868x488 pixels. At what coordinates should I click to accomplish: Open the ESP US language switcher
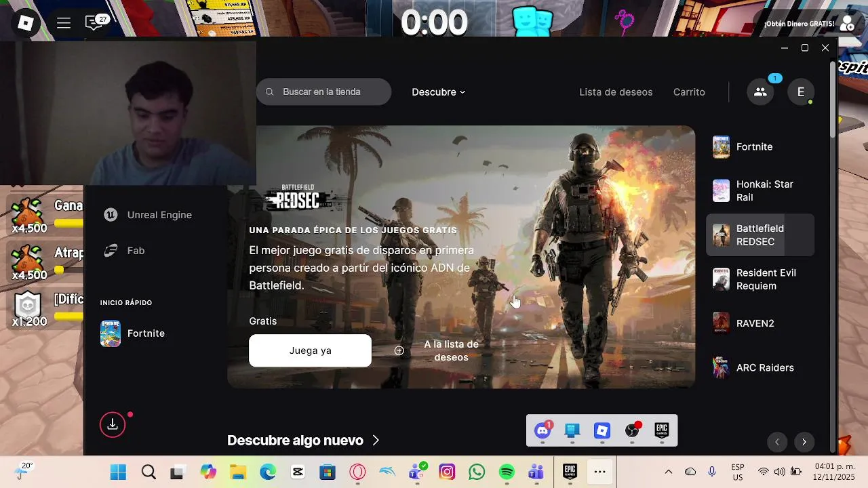pyautogui.click(x=738, y=472)
